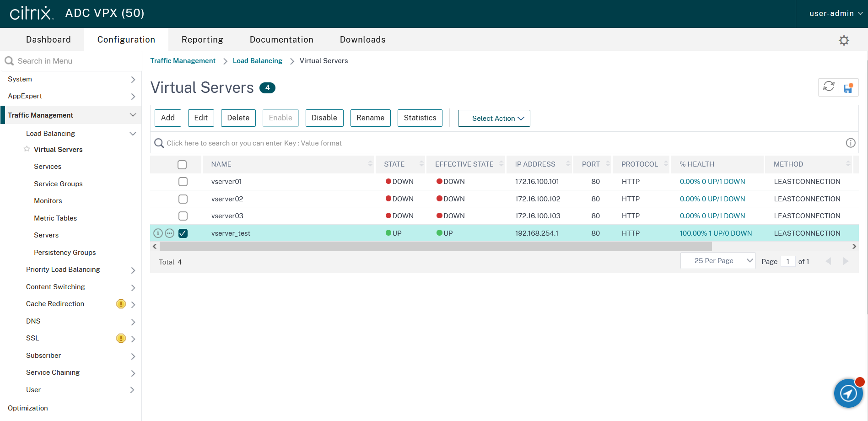Expand the Content Switching menu

click(x=56, y=287)
